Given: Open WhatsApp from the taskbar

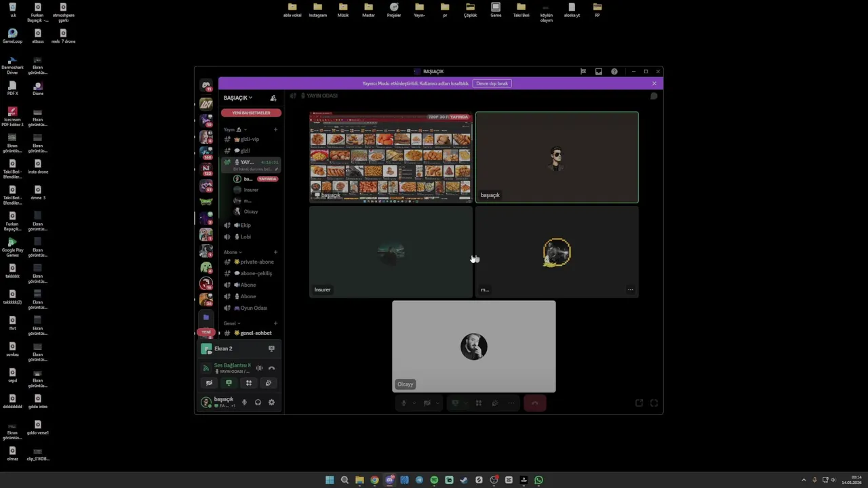Looking at the screenshot, I should click(x=538, y=480).
